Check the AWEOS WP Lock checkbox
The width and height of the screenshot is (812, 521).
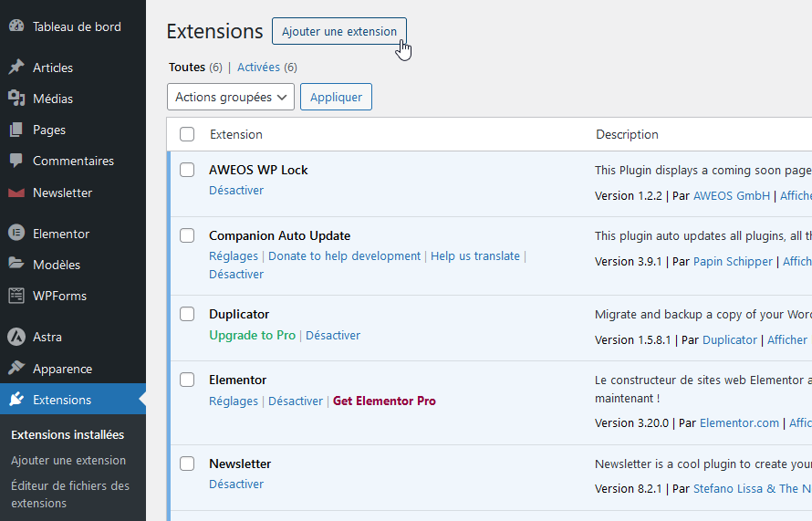coord(187,170)
